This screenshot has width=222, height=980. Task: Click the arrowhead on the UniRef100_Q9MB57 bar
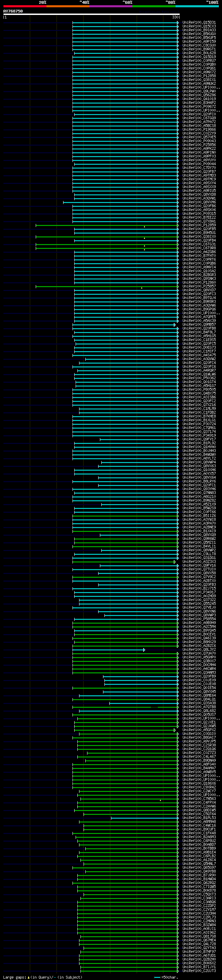(175, 324)
